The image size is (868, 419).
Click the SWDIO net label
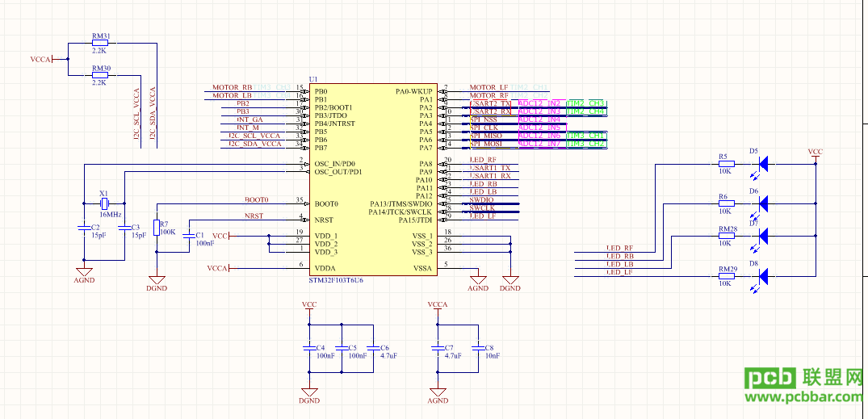point(481,200)
